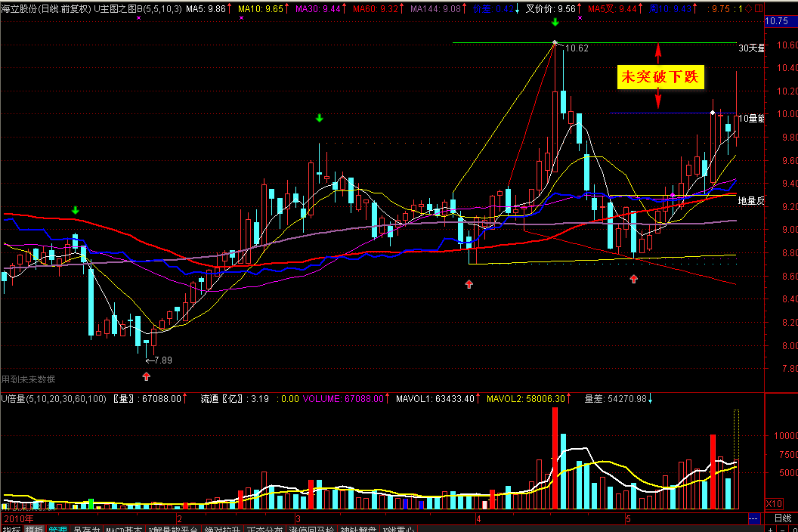
Task: Click volume indicator name U倍量(5,10,20,30,60,100)
Action: click(54, 398)
